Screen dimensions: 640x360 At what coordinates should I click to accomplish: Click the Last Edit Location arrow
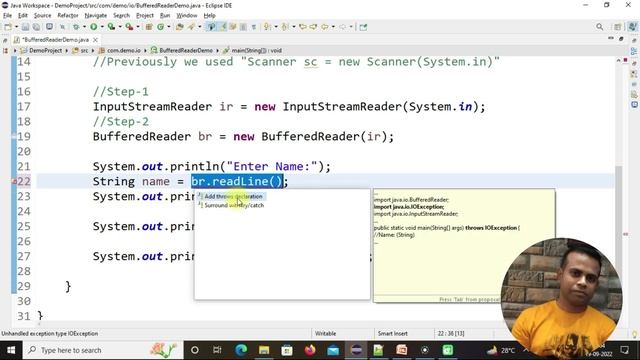click(303, 27)
